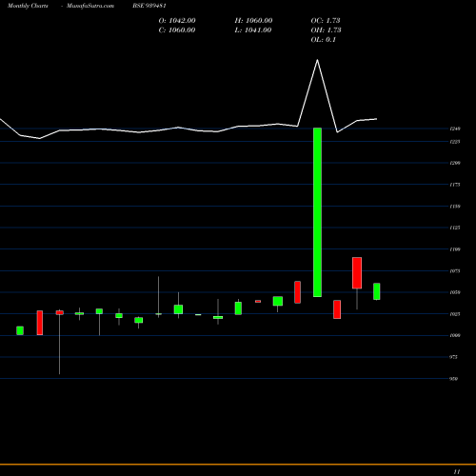Click the 'OL: 0.1' value
The width and height of the screenshot is (476, 476).
pos(324,40)
